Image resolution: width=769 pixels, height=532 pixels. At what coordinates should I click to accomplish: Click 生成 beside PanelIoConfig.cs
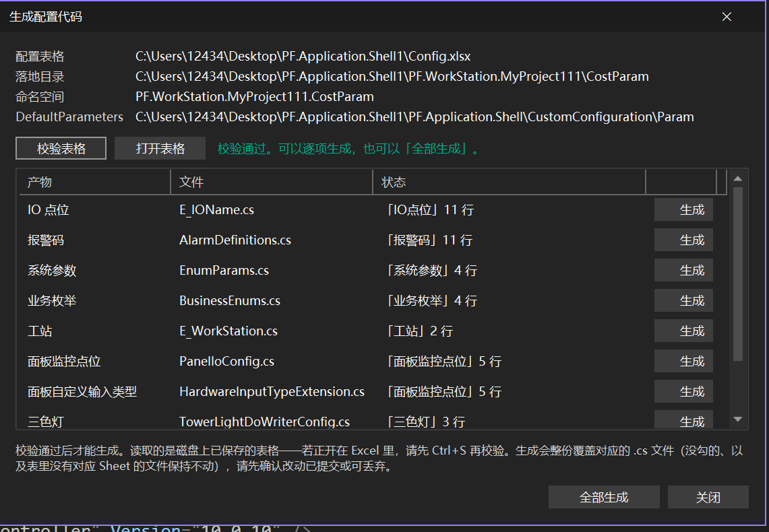pos(683,362)
